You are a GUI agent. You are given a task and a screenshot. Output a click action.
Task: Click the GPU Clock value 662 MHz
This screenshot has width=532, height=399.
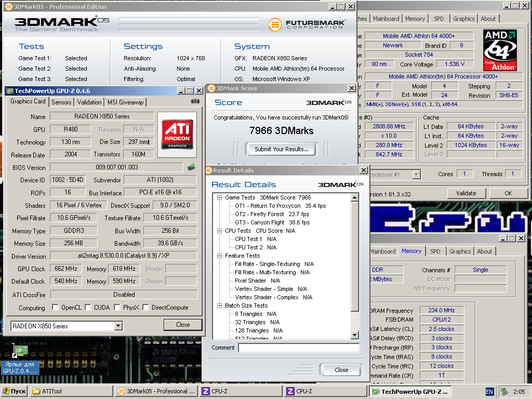pyautogui.click(x=66, y=269)
